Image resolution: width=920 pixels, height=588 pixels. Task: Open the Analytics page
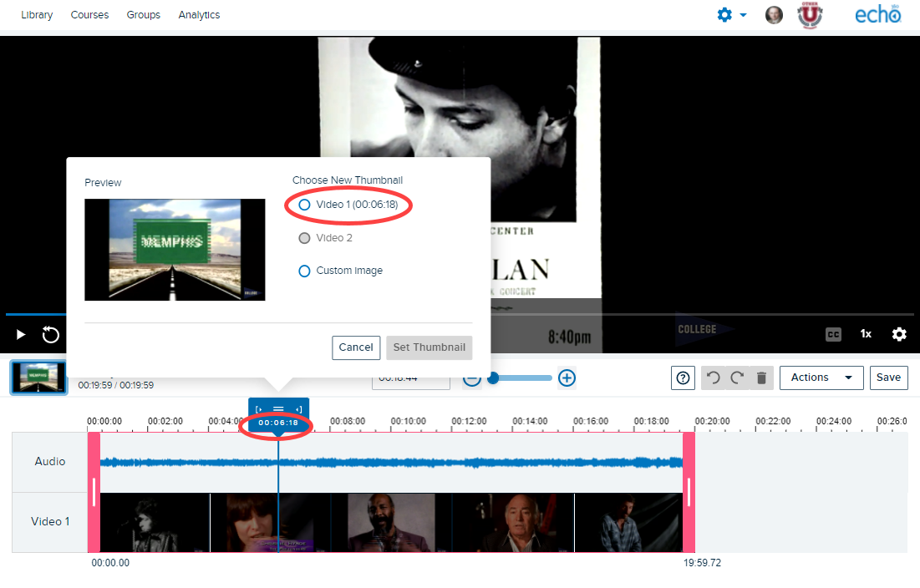click(x=199, y=15)
